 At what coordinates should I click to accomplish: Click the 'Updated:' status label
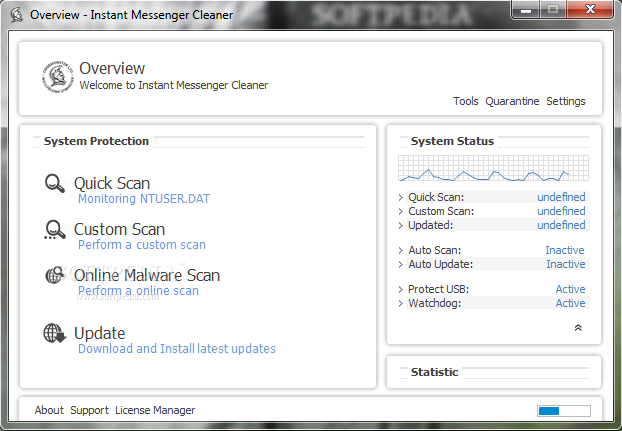430,225
